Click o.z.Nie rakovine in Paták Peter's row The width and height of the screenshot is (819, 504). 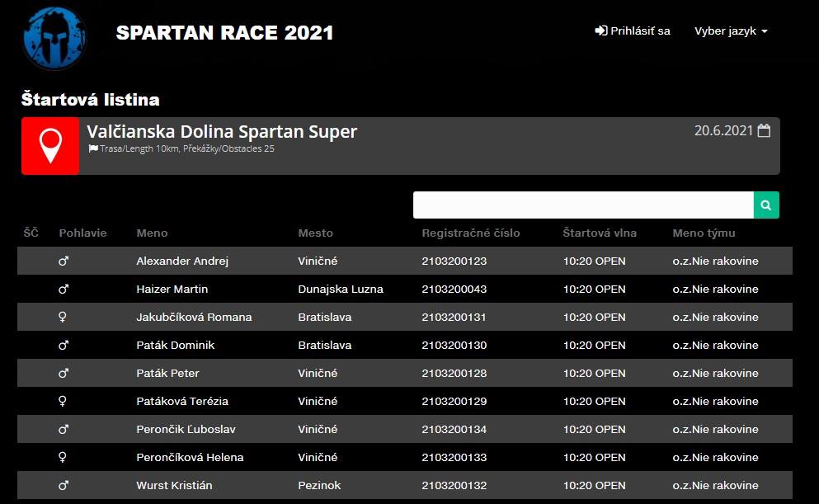coord(715,373)
